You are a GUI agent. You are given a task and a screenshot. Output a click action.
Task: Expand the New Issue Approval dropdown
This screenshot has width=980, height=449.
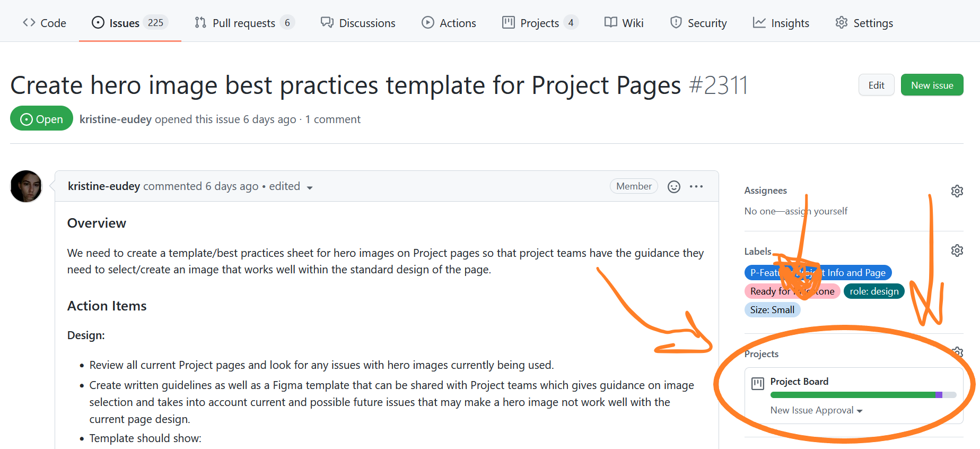click(816, 410)
